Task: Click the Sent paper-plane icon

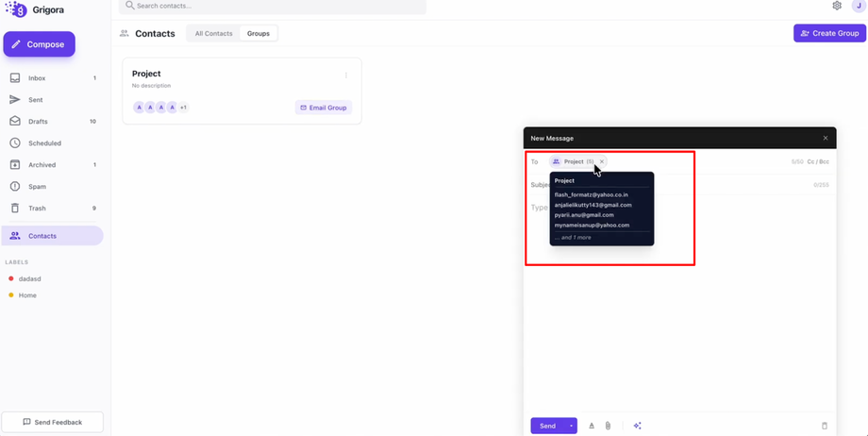Action: click(x=15, y=100)
